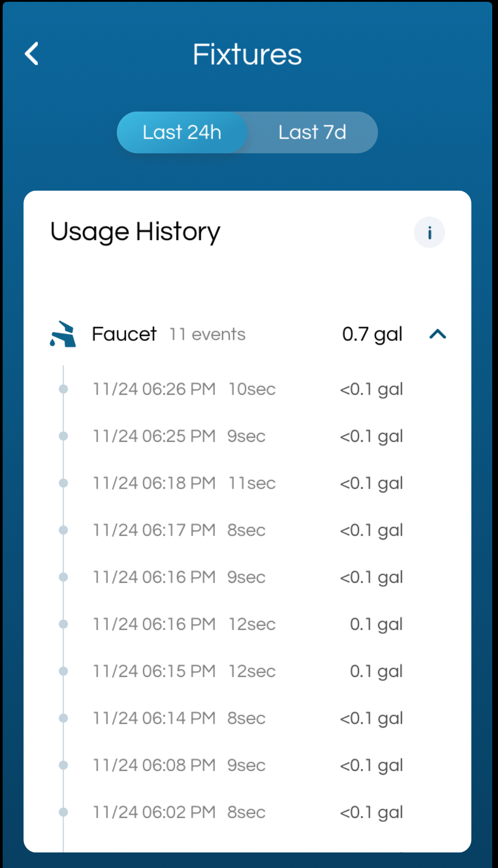Switch to Last 7d view
Viewport: 498px width, 868px height.
[312, 132]
